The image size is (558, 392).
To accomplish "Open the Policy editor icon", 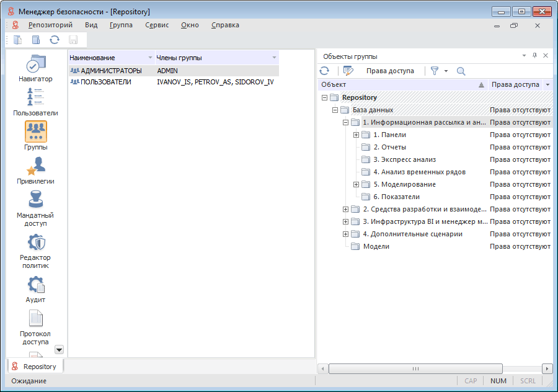I will pyautogui.click(x=35, y=243).
